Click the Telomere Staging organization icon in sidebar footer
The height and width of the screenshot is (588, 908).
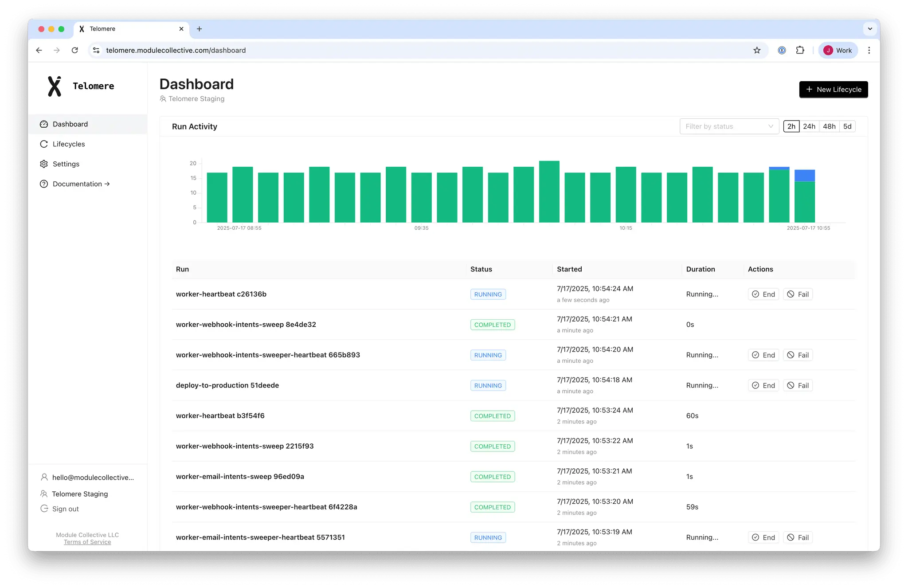[x=44, y=494]
